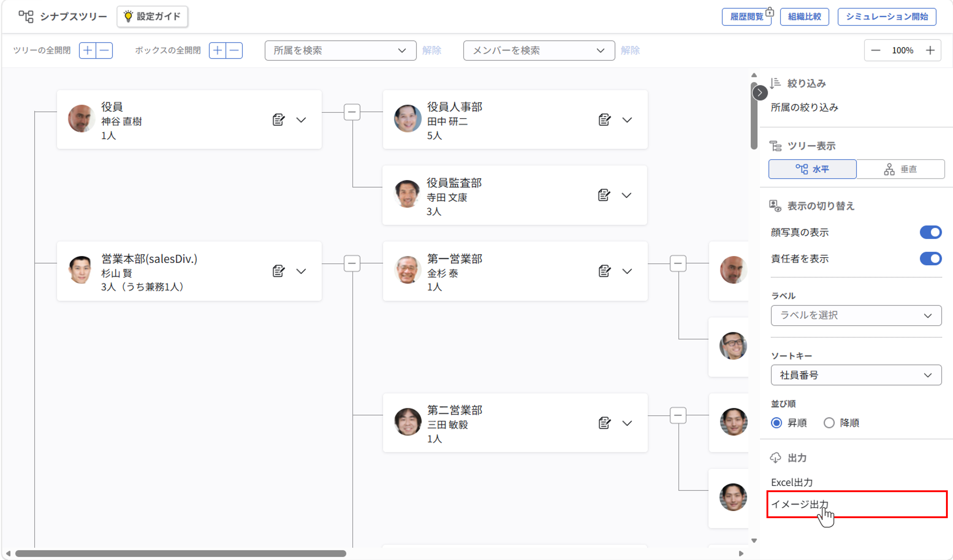Switch tree display to 垂直
This screenshot has height=560, width=953.
pos(900,169)
